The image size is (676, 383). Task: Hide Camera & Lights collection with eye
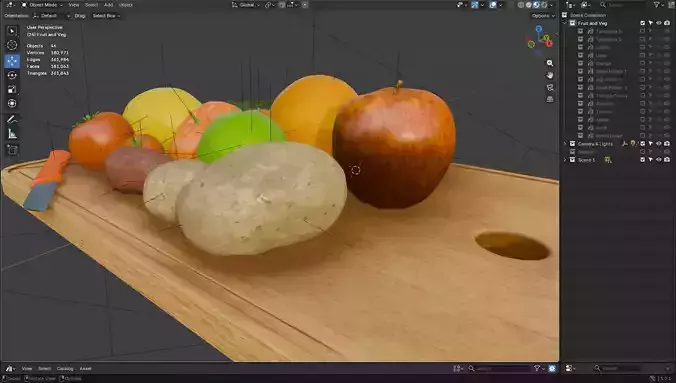pos(659,144)
